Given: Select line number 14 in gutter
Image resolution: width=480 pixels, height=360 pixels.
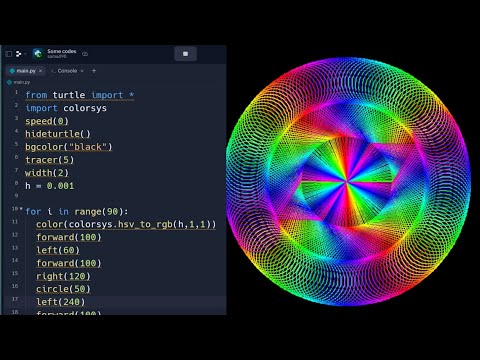Looking at the screenshot, I should (15, 260).
